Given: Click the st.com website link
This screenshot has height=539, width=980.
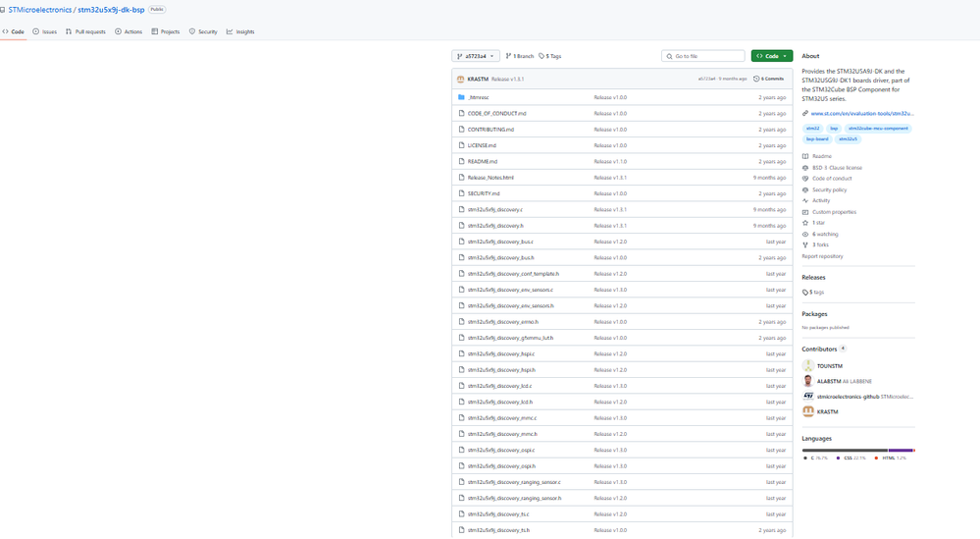Looking at the screenshot, I should (862, 114).
